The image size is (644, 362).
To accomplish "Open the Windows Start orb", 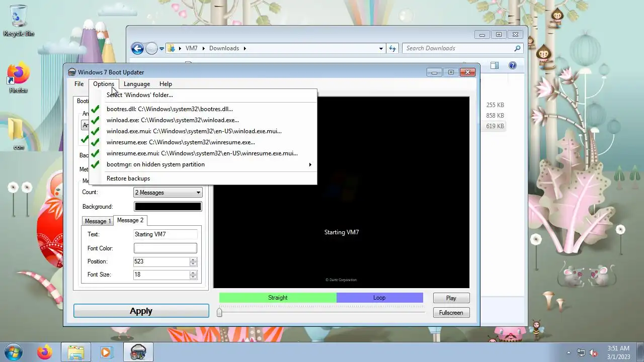I will click(13, 352).
